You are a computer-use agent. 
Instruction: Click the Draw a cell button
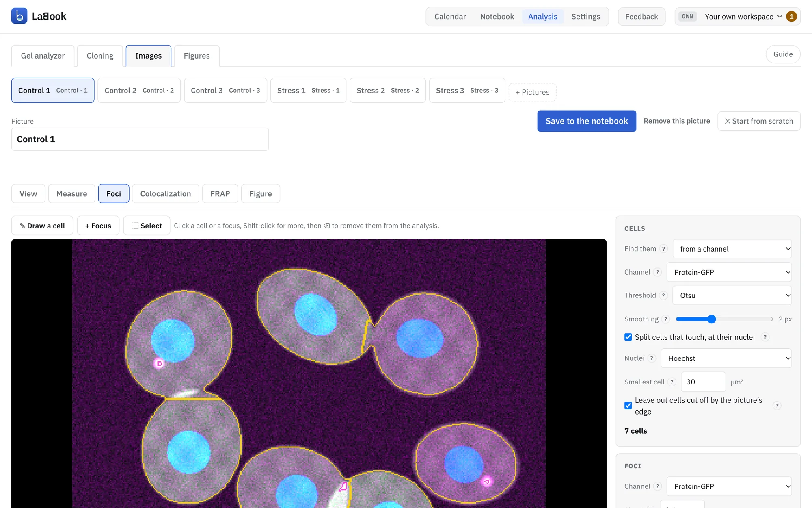click(42, 226)
